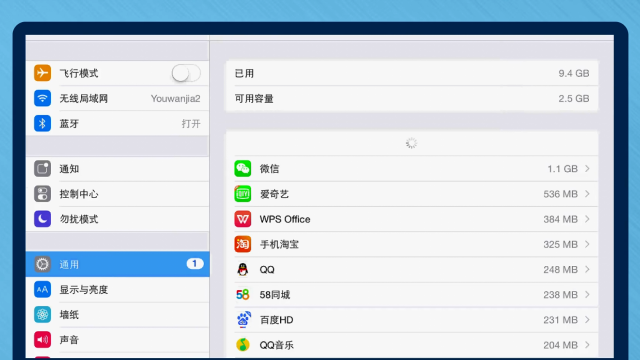Tap the loading spinner above app list
This screenshot has width=640, height=360.
411,143
